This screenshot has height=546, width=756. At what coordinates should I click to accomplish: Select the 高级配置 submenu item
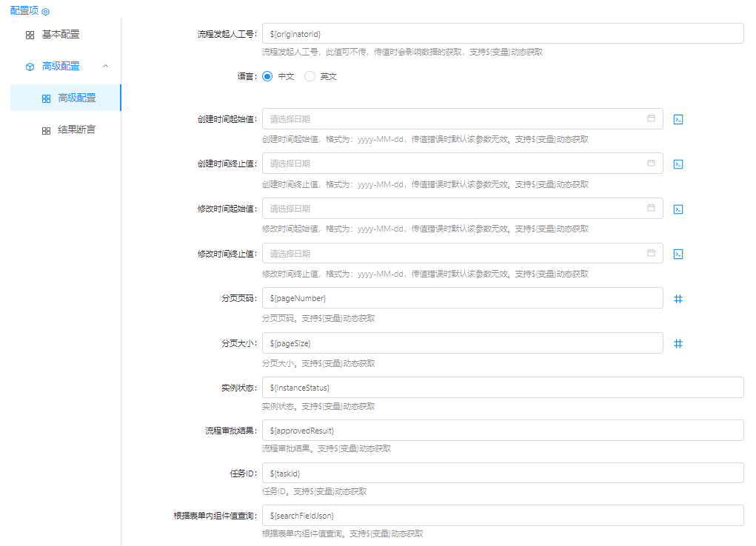(76, 98)
